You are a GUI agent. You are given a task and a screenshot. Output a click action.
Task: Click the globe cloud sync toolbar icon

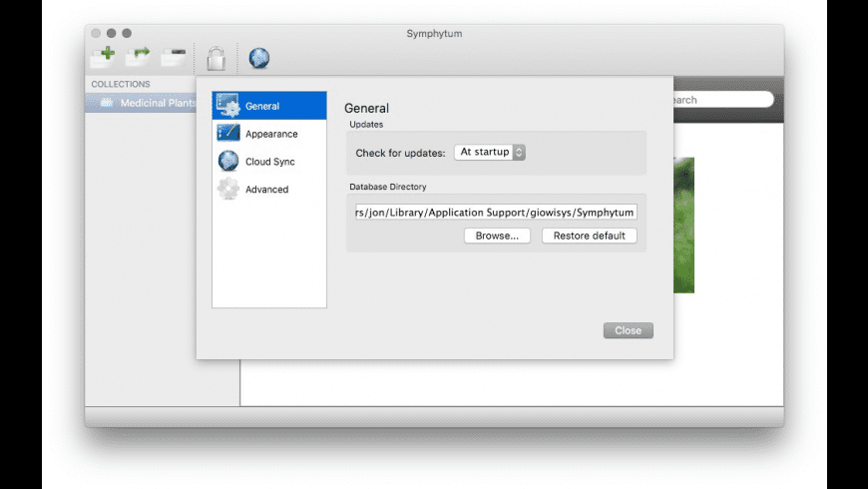(259, 58)
